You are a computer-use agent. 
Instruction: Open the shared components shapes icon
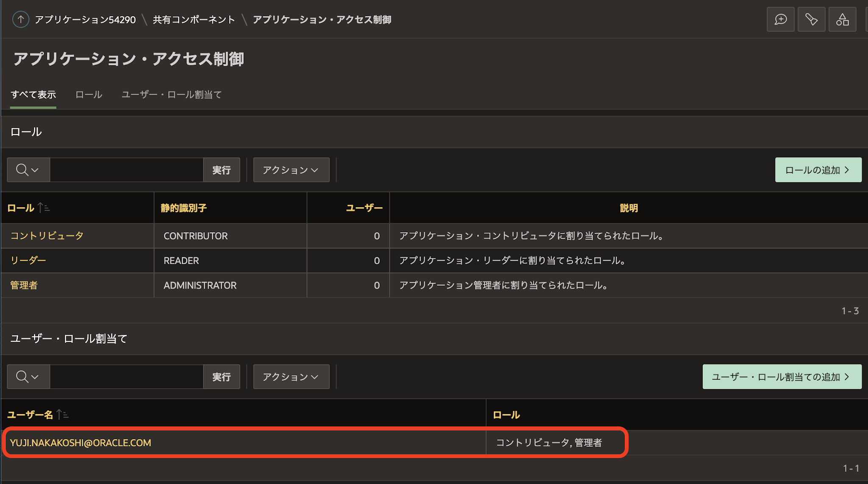coord(842,19)
